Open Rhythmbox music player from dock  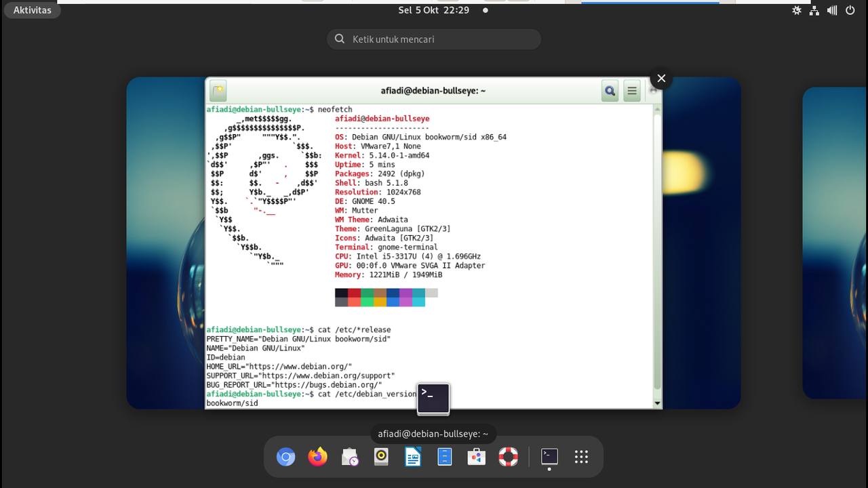point(381,457)
